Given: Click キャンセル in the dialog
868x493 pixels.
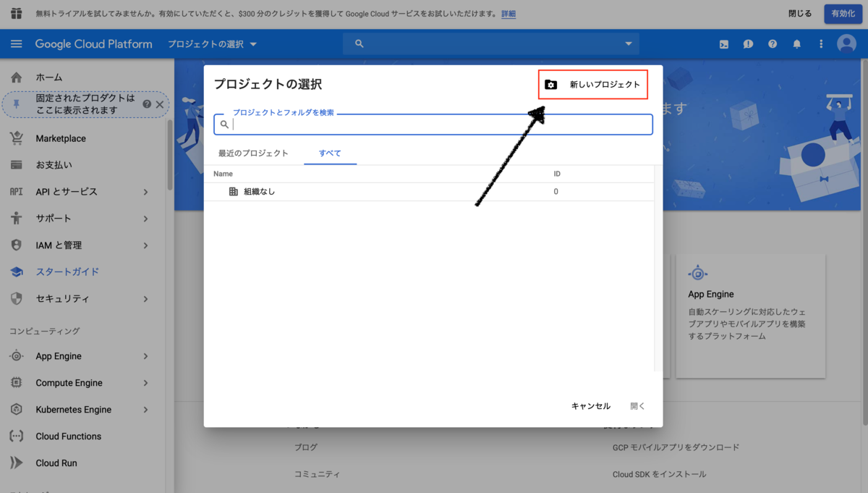Looking at the screenshot, I should pyautogui.click(x=591, y=406).
